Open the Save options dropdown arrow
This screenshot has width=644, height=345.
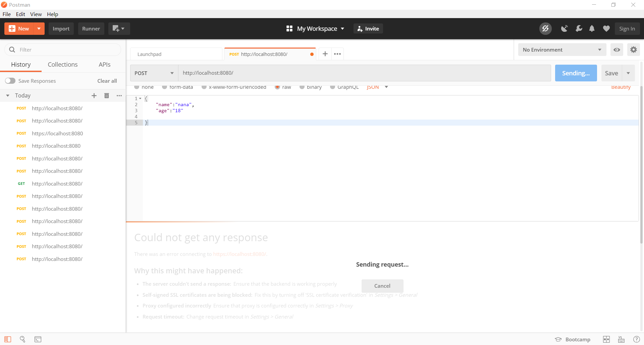[628, 73]
